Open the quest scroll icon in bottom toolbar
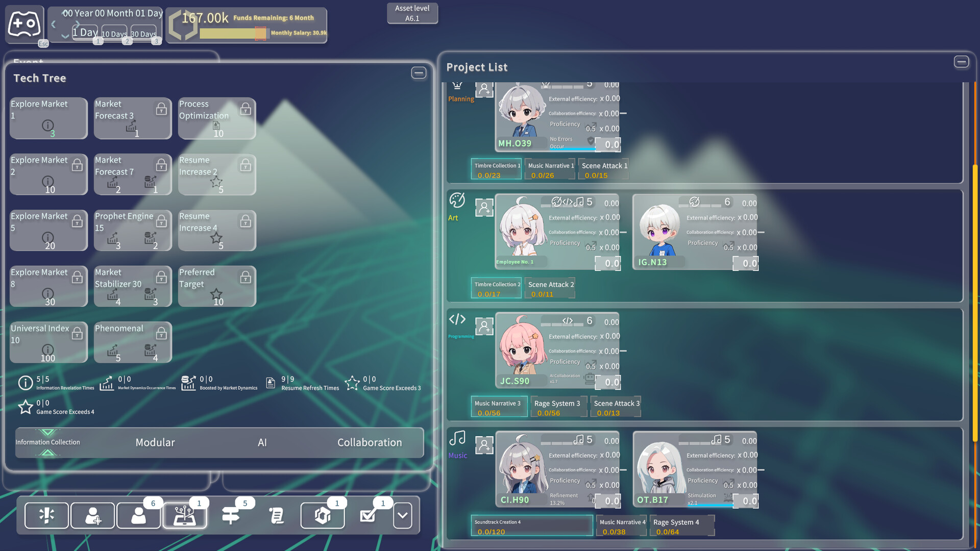Screen dimensions: 980x551 coord(277,516)
